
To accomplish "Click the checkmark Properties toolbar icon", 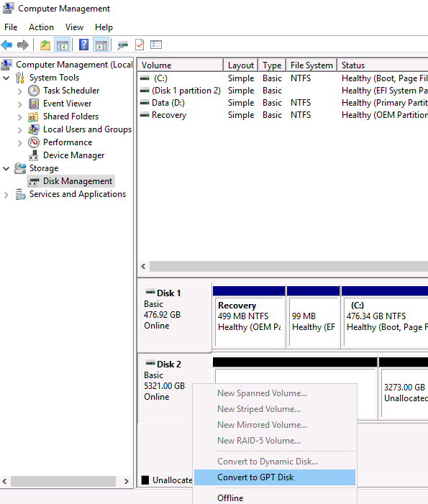I will [140, 45].
